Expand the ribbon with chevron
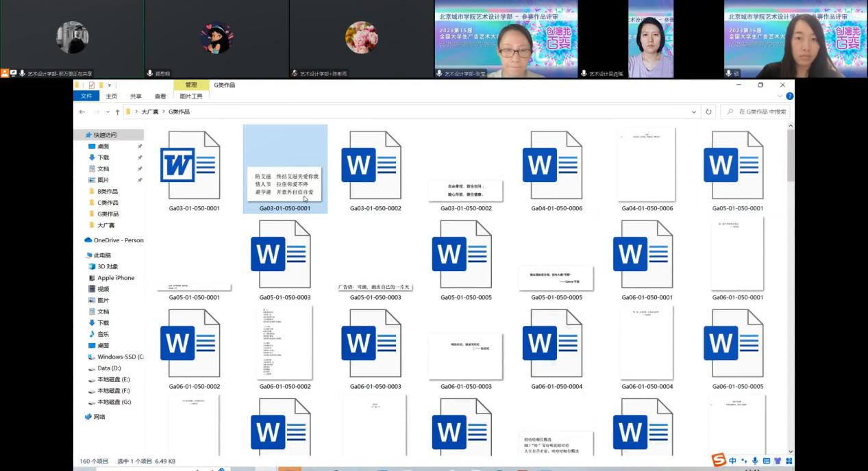 click(x=780, y=97)
